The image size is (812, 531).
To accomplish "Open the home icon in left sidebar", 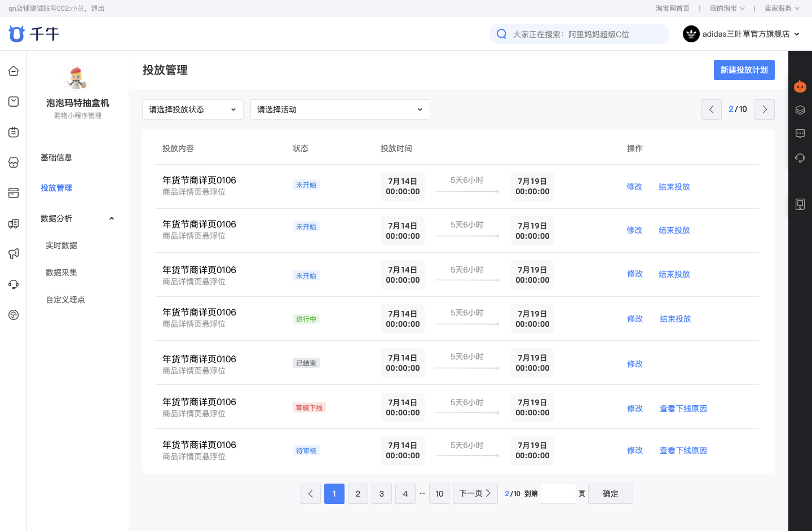I will (x=14, y=71).
